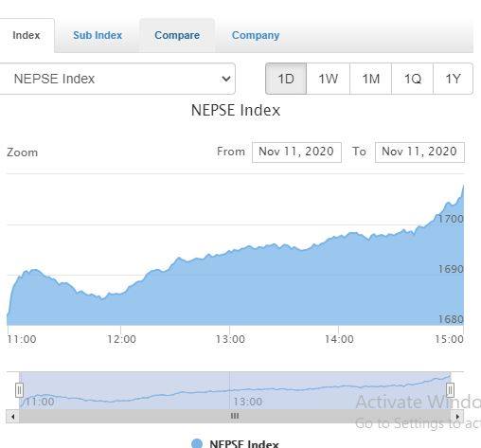481x448 pixels.
Task: Click the Zoom label
Action: coord(23,152)
